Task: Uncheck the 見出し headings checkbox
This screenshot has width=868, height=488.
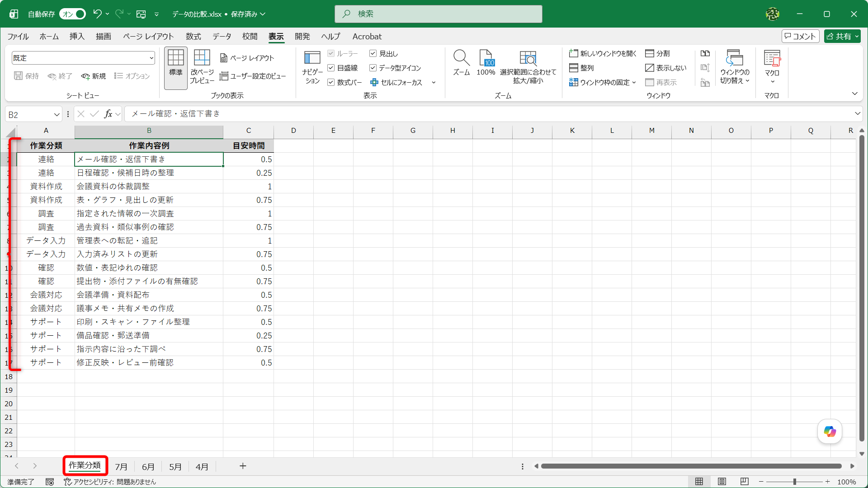Action: click(x=373, y=54)
